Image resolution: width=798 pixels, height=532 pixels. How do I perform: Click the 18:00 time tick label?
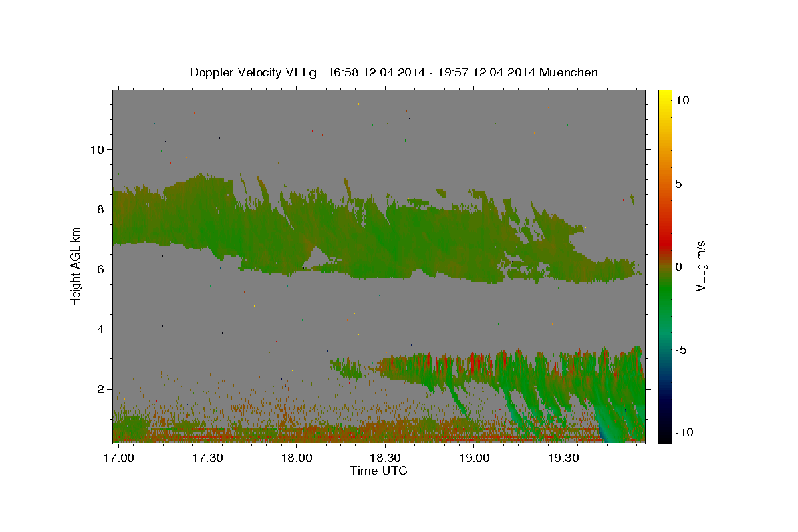click(297, 458)
